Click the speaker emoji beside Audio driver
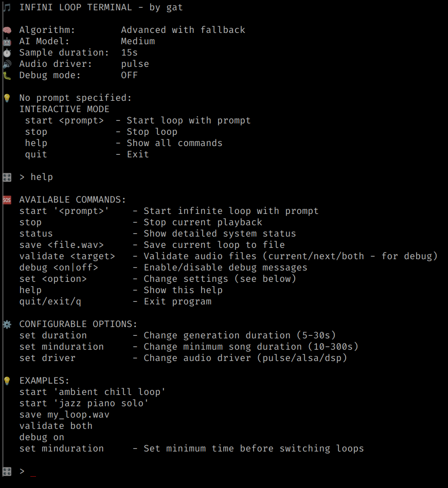 tap(7, 64)
